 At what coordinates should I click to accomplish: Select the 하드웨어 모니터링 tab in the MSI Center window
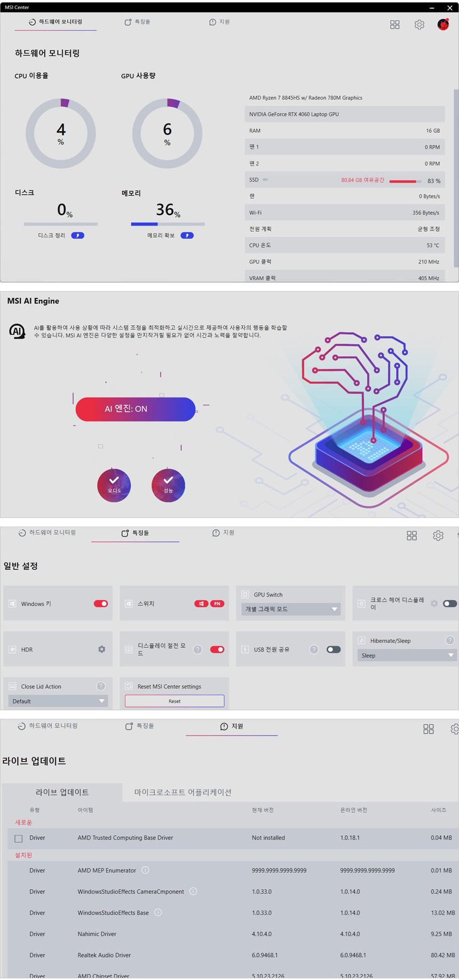pyautogui.click(x=56, y=22)
